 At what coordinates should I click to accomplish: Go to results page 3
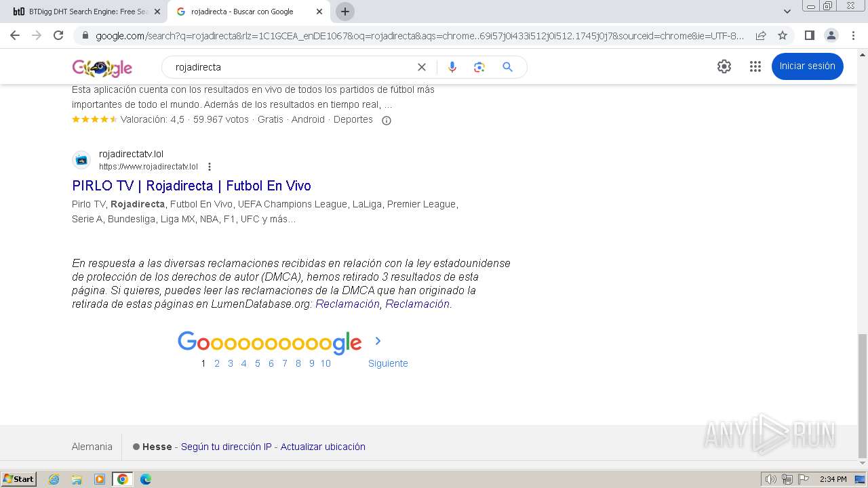231,363
